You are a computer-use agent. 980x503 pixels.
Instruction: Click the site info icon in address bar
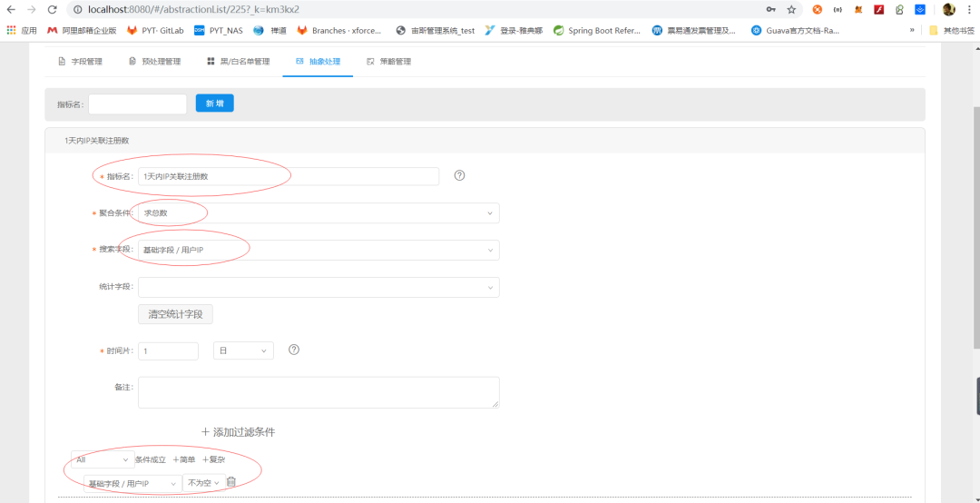(77, 9)
